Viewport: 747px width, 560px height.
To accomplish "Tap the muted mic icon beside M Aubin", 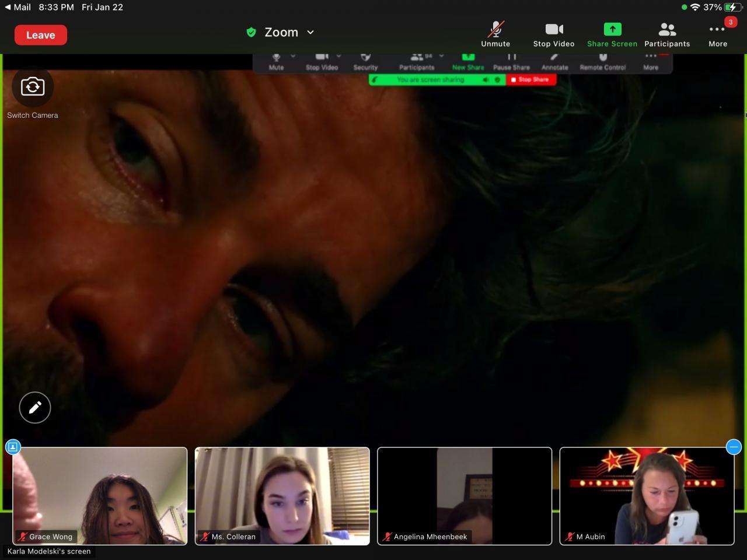I will coord(570,537).
